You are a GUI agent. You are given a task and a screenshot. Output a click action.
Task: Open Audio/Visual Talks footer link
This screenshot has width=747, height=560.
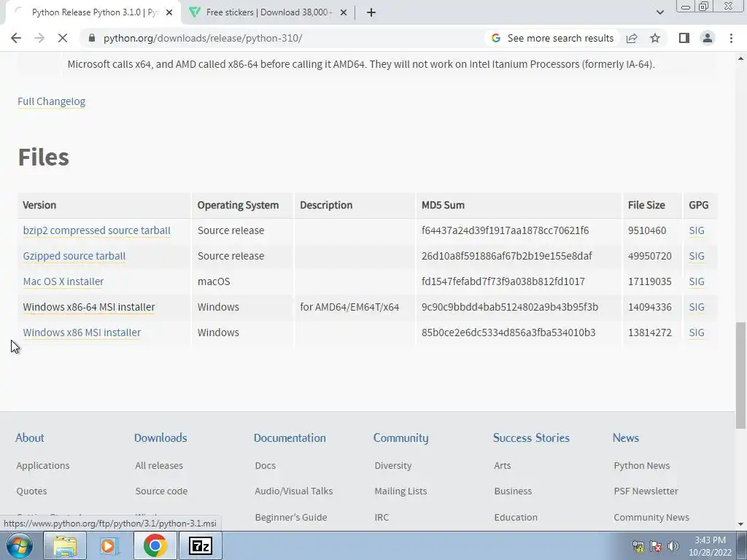pos(294,491)
